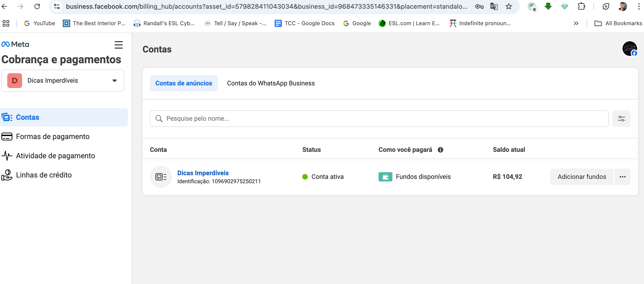Open the three-dot more options menu
644x284 pixels.
(x=622, y=177)
